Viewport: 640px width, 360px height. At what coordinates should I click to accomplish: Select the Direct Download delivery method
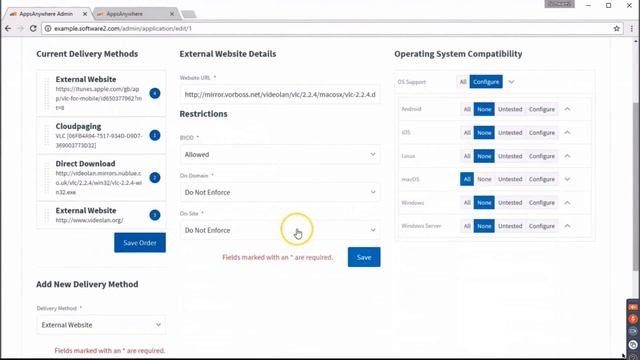point(101,178)
